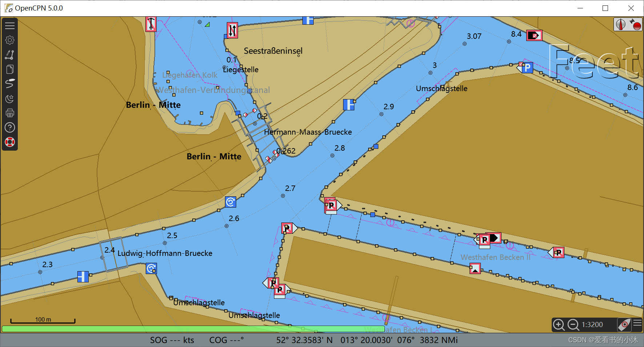Zoom out with the minus magnifier
This screenshot has height=347, width=644.
[573, 324]
